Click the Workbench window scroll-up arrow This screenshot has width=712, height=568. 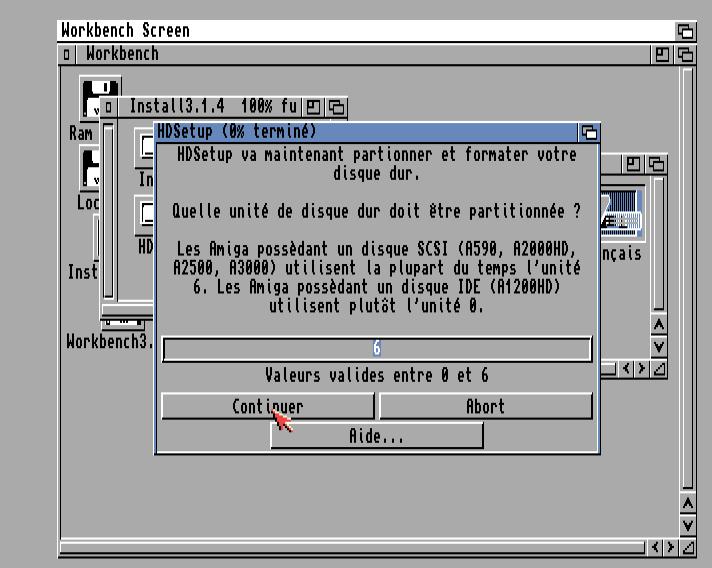[688, 504]
